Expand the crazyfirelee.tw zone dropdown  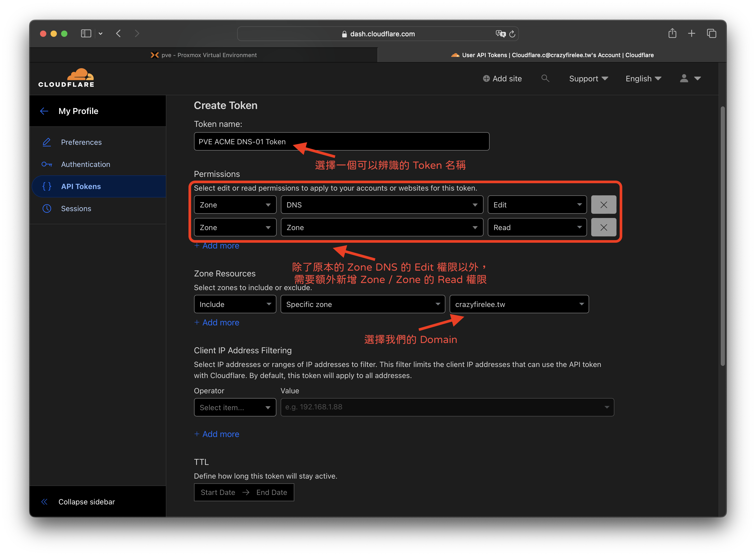[519, 304]
